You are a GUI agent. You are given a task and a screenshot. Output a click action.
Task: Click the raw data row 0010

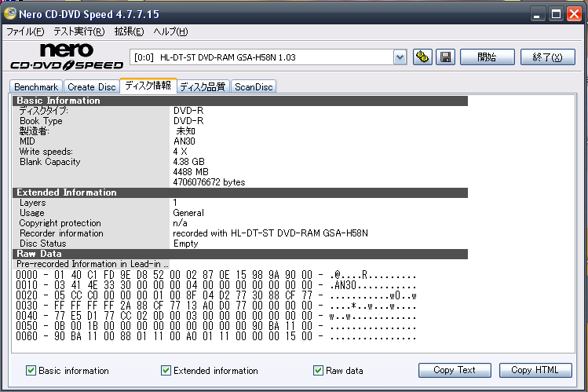216,285
